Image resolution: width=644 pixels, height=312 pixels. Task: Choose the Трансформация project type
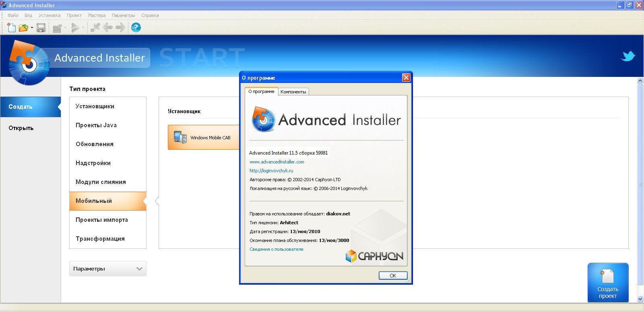(x=108, y=239)
